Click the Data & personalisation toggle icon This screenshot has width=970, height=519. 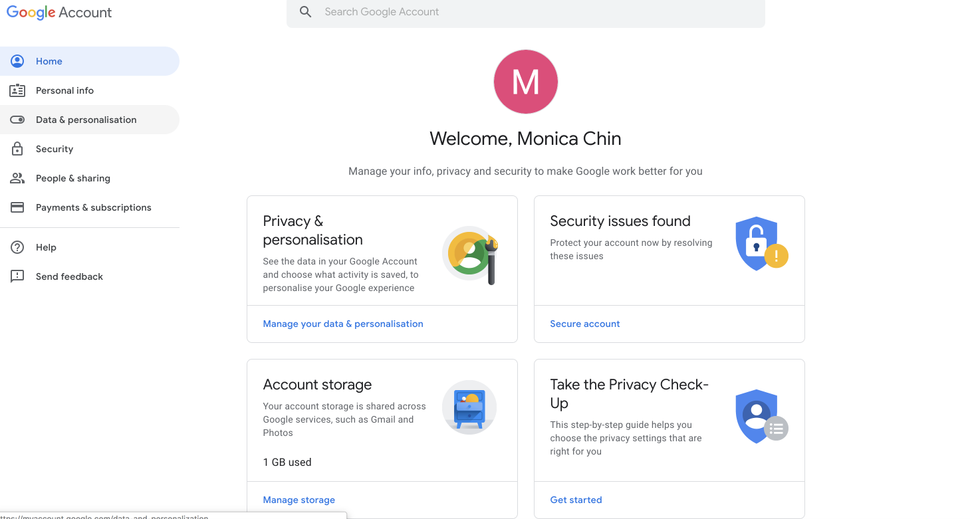[17, 119]
